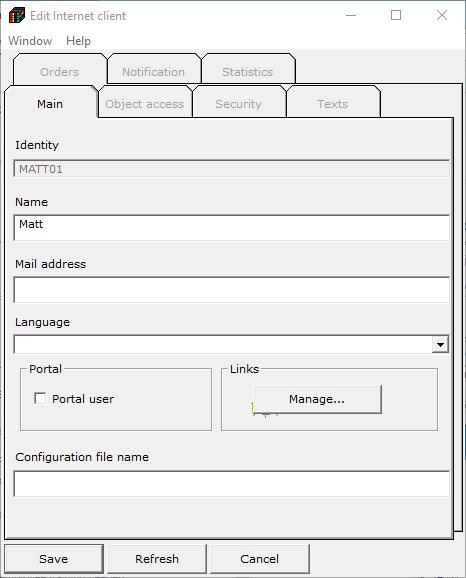Click into the Mail address field
466x578 pixels.
click(232, 290)
